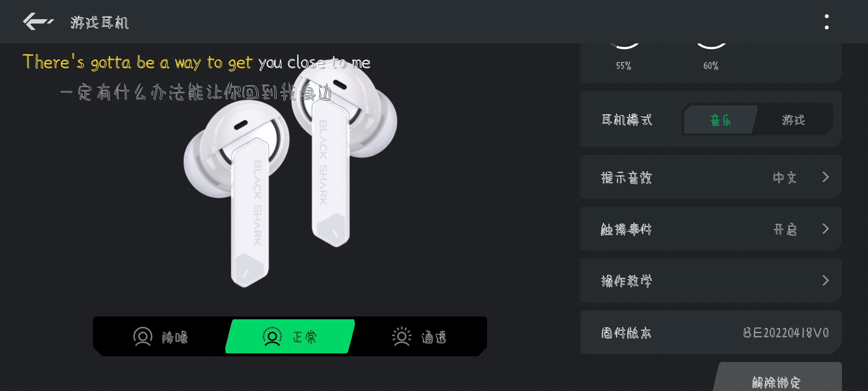Go back using the arrow icon
868x391 pixels.
tap(38, 21)
